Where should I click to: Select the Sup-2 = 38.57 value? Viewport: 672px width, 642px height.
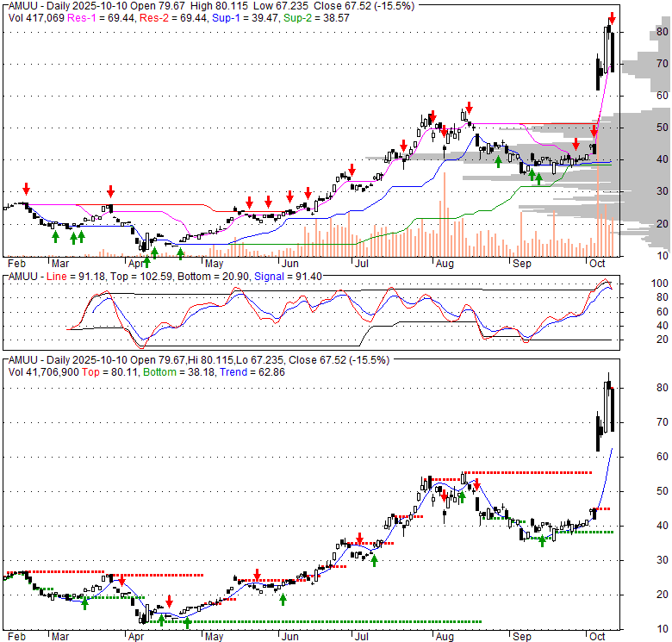[316, 18]
